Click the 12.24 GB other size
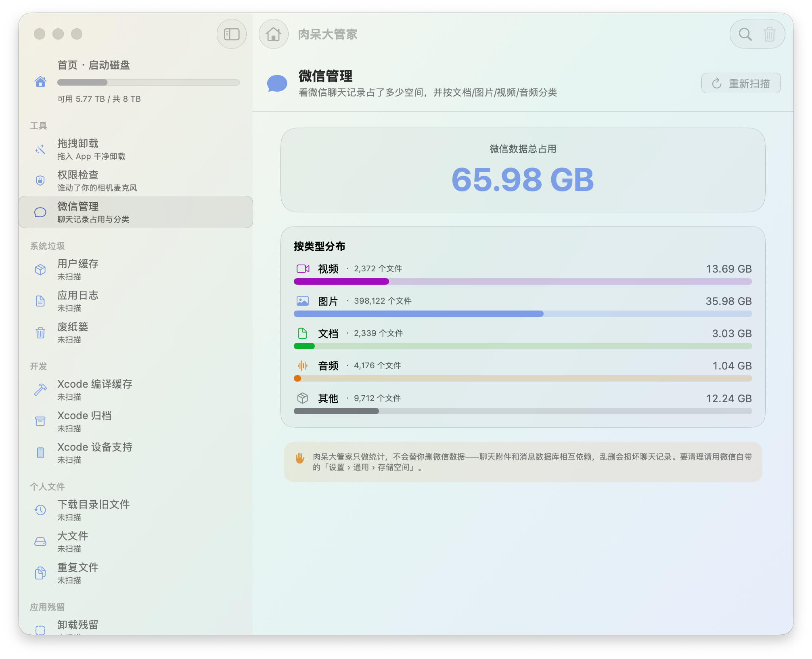The height and width of the screenshot is (659, 812). pyautogui.click(x=728, y=399)
